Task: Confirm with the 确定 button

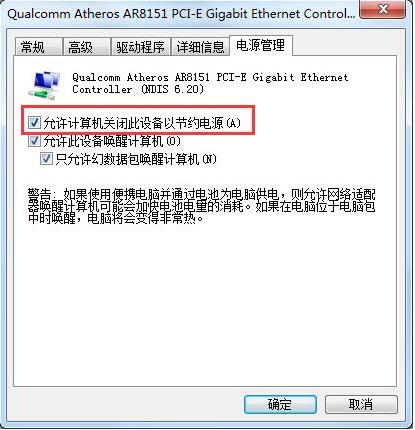Action: pyautogui.click(x=280, y=405)
